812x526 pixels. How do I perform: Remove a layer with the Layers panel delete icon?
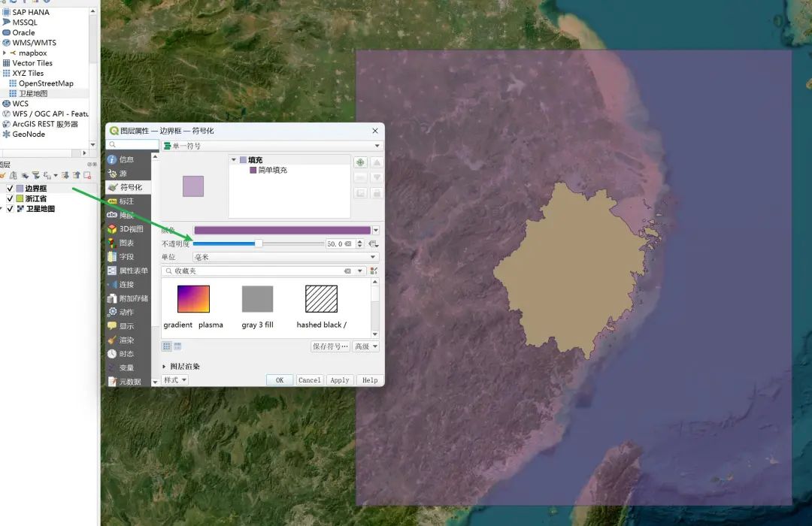(x=87, y=175)
